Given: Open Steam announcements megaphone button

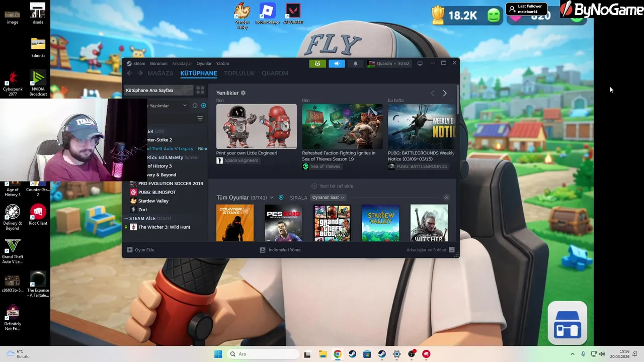Looking at the screenshot, I should point(337,63).
